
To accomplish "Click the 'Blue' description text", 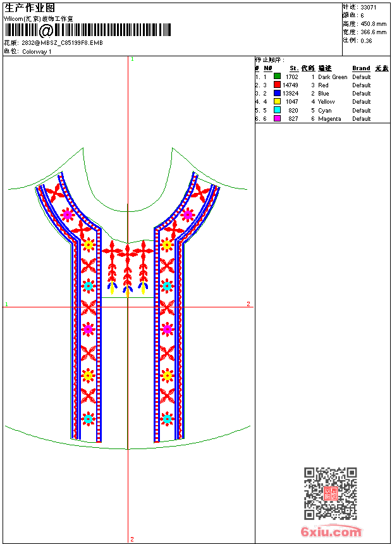I will pos(324,94).
